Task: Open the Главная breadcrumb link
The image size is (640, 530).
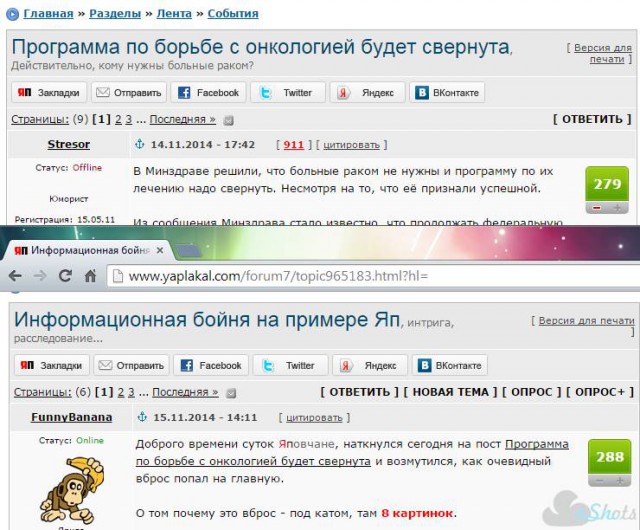Action: point(48,13)
